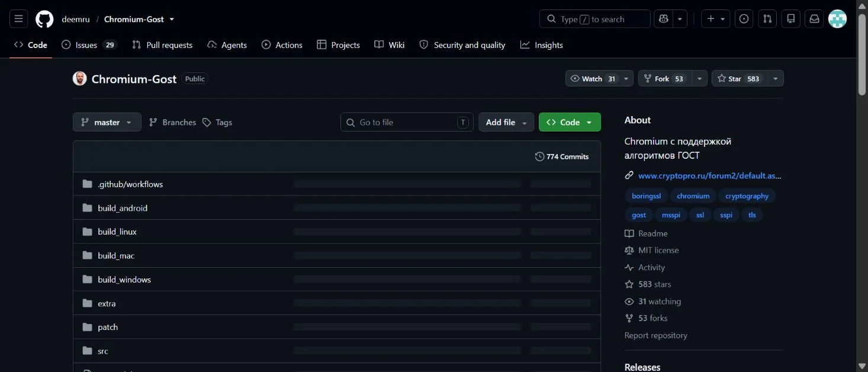868x372 pixels.
Task: Open the Security and quality tab
Action: click(x=462, y=45)
